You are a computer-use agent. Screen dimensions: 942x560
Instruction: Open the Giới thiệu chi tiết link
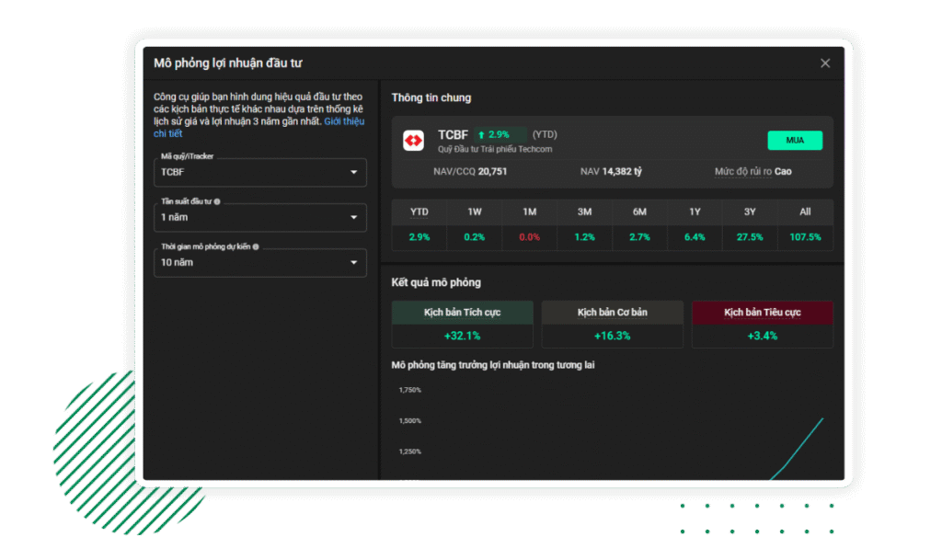pos(344,121)
